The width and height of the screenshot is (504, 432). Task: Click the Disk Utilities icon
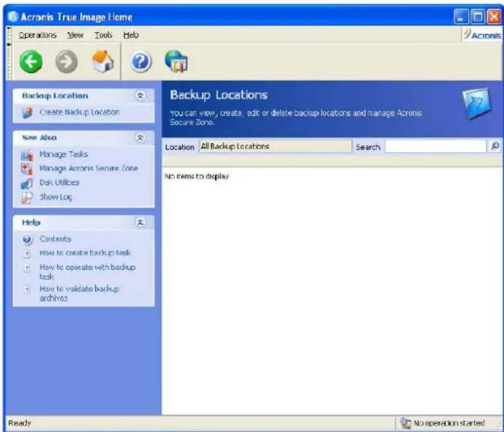[x=27, y=183]
